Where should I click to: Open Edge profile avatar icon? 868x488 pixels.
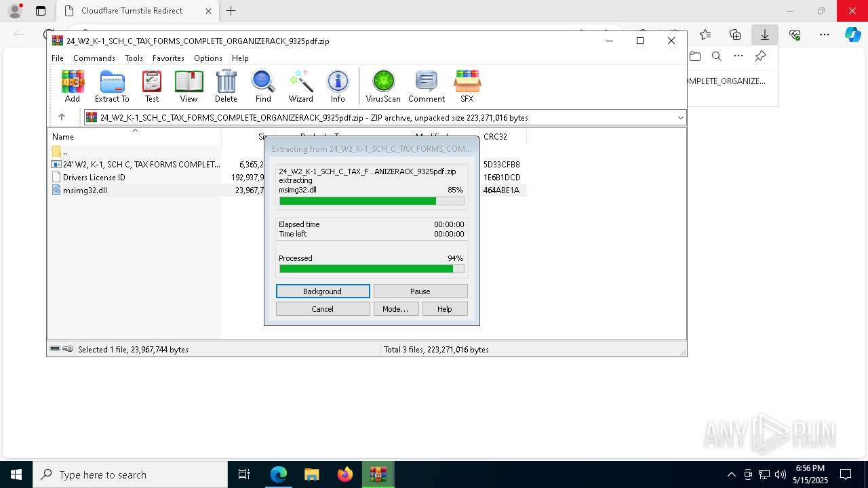tap(15, 11)
